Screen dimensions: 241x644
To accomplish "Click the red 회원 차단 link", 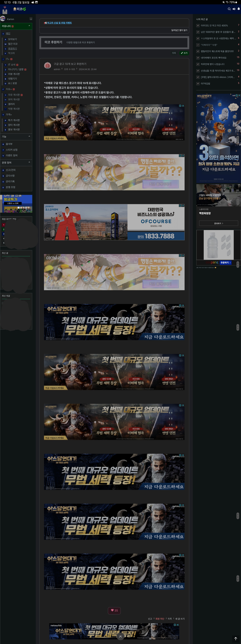I will [x=160, y=619].
